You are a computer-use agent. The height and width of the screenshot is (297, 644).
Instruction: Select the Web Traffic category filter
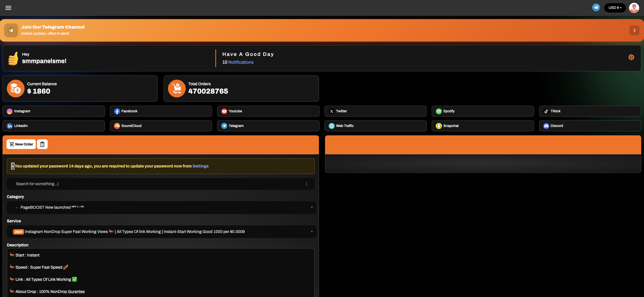[x=375, y=126]
